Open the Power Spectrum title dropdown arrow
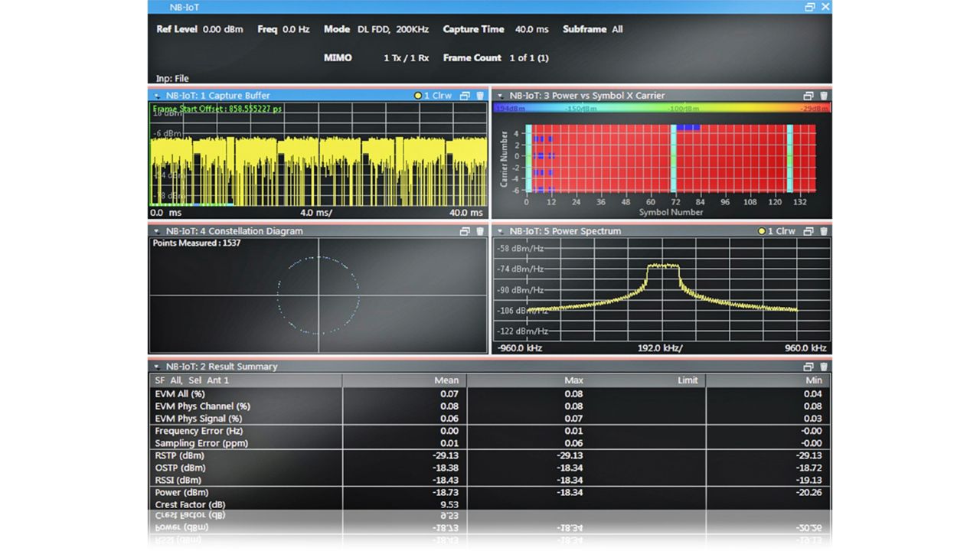Screen dimensions: 980x551 tap(501, 232)
